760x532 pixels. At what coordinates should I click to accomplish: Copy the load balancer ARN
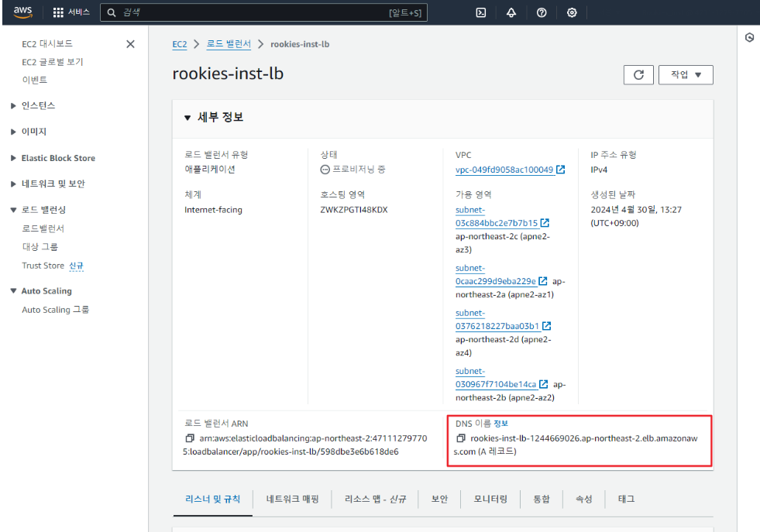click(x=190, y=438)
